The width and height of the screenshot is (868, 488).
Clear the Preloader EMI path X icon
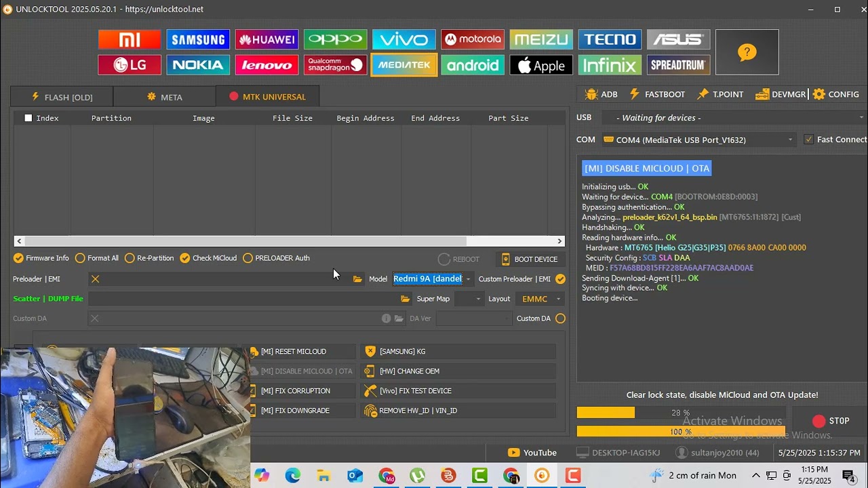point(95,279)
